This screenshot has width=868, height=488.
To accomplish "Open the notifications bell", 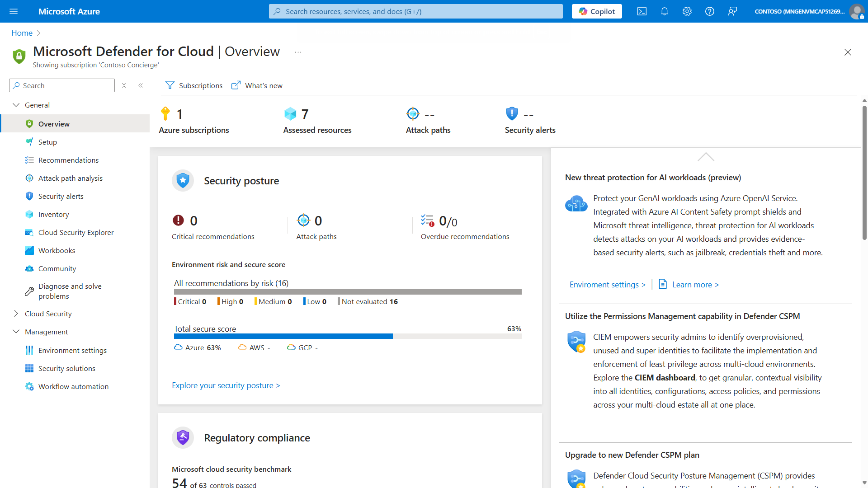I will click(665, 11).
